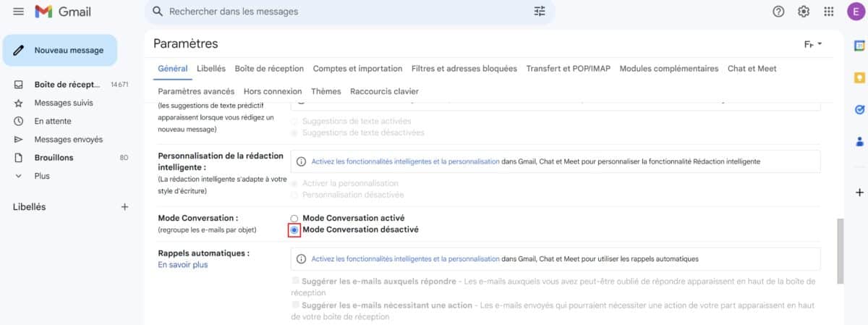Switch to Transfert et POP/IMAP tab
Screen dimensions: 868x325
tap(569, 69)
